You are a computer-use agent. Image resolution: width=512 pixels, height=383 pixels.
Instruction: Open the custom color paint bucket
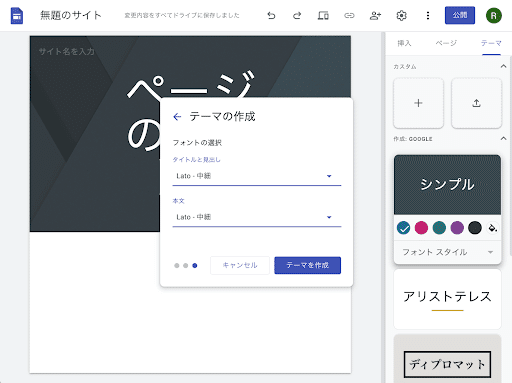[x=492, y=228]
